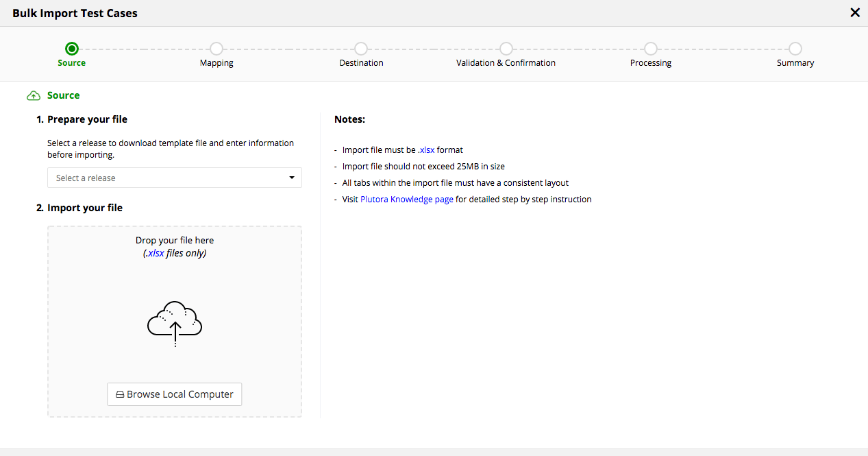
Task: Click the computer icon on Browse Local Computer button
Action: point(120,394)
